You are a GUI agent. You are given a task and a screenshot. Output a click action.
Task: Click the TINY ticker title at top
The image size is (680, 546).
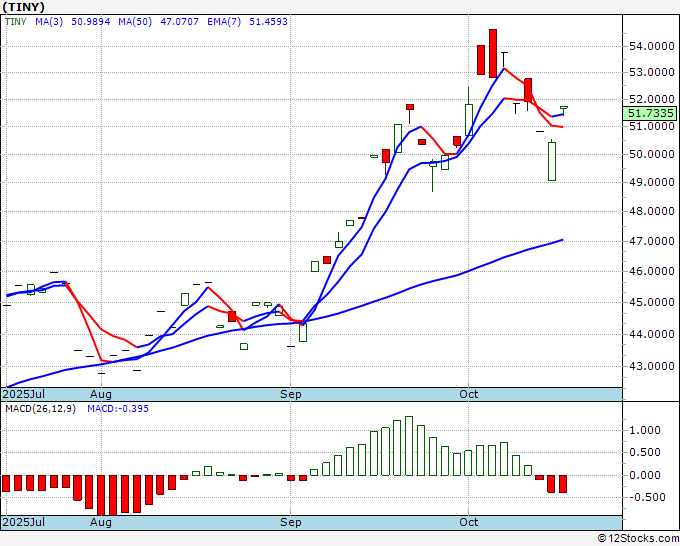point(23,7)
